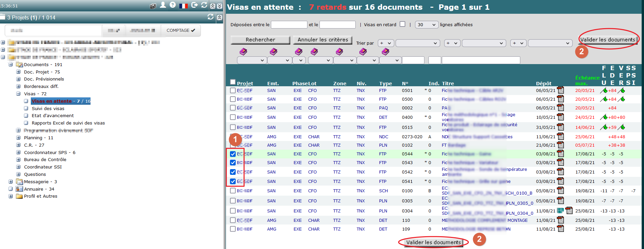
Task: Click 'Valider les documents' beneath the document list
Action: pos(433,242)
